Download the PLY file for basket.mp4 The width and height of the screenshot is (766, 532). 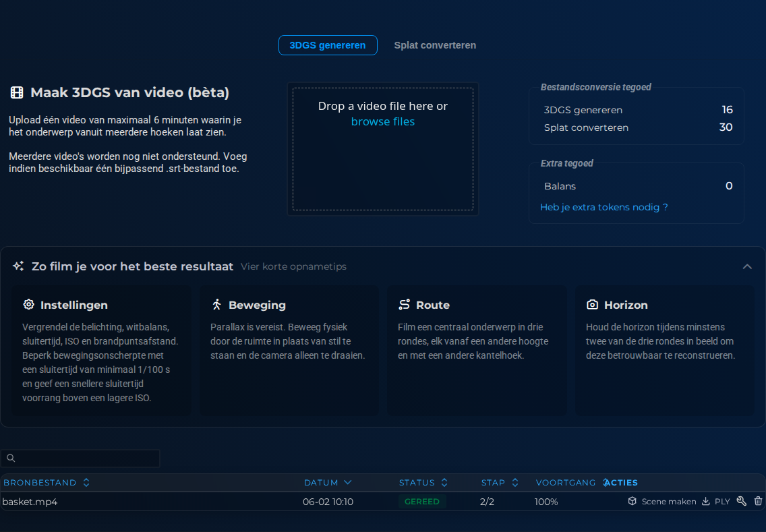click(715, 501)
